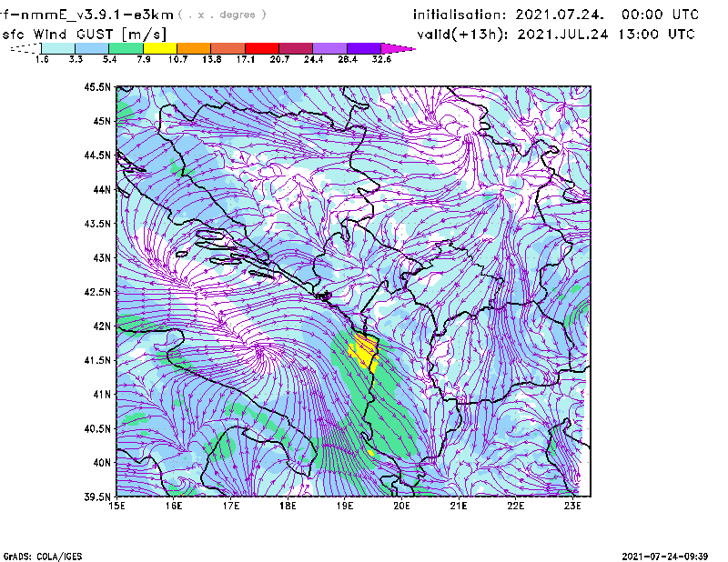
Task: Click the legend value 28.4
Action: pyautogui.click(x=348, y=59)
